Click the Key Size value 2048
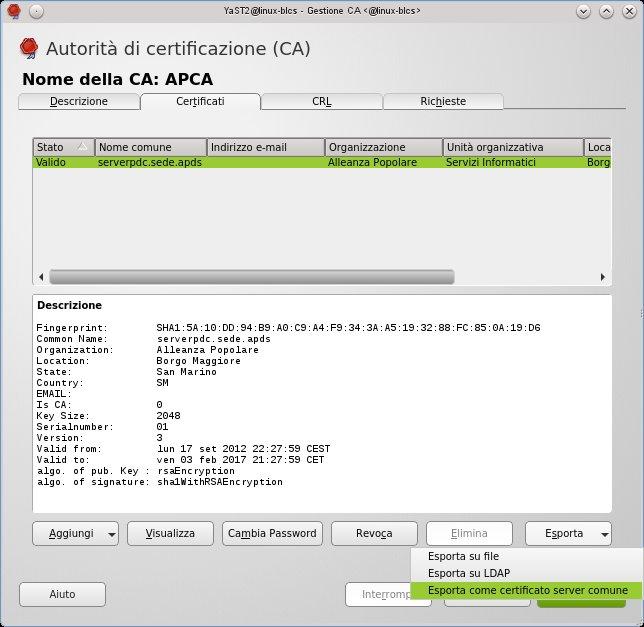644x627 pixels. [x=168, y=416]
